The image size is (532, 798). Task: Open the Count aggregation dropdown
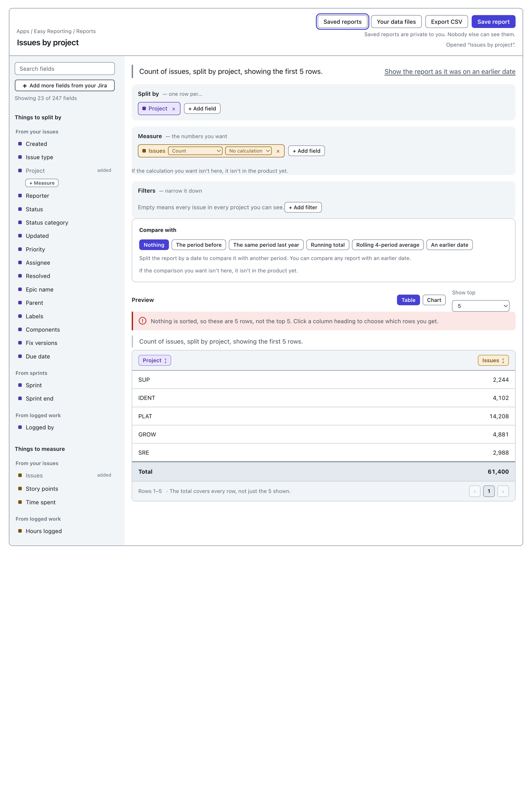coord(196,151)
